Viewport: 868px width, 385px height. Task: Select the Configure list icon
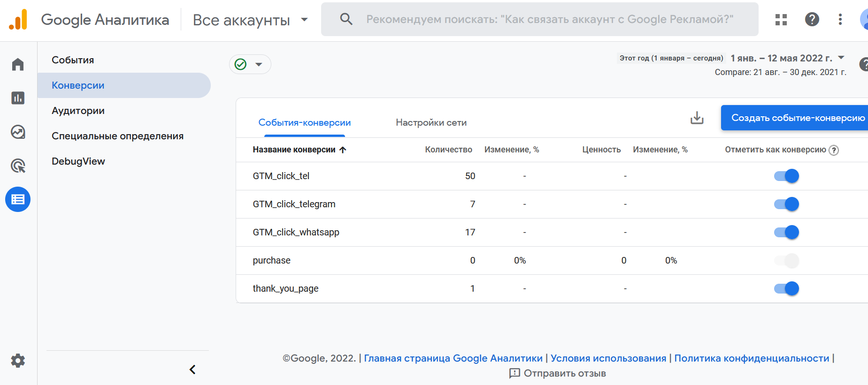(x=18, y=199)
